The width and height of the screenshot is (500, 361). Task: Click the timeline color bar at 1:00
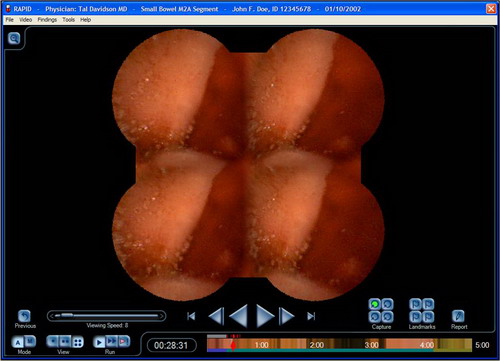(x=261, y=345)
